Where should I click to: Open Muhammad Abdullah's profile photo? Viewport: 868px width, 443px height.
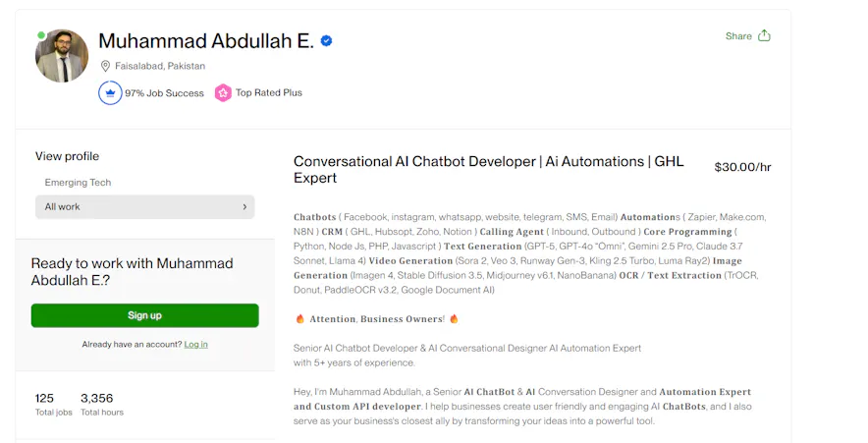pyautogui.click(x=62, y=56)
